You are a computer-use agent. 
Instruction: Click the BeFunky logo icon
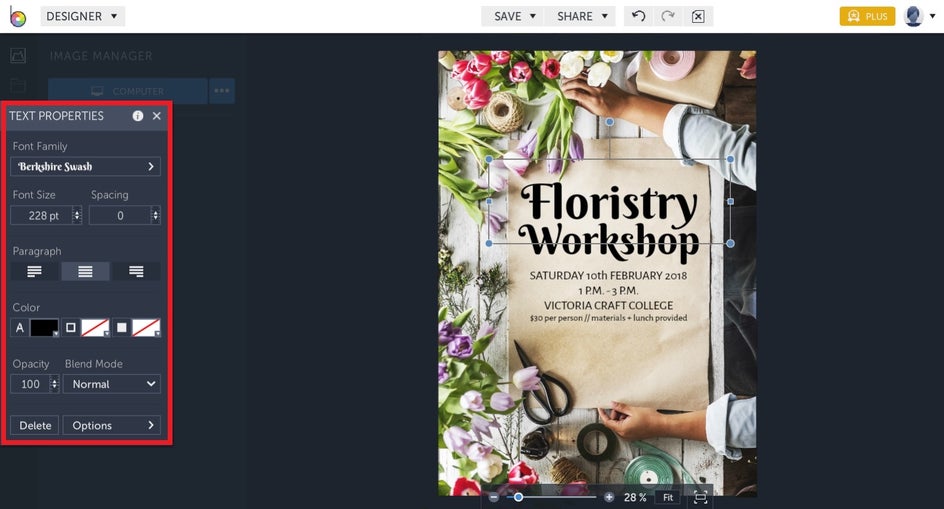pos(18,17)
